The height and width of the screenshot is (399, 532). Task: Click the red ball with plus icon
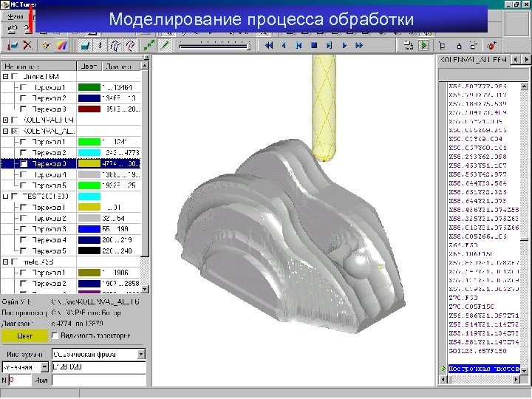pyautogui.click(x=491, y=45)
